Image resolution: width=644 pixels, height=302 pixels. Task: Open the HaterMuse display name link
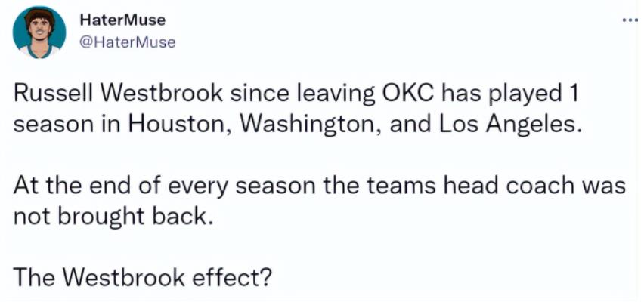click(122, 20)
